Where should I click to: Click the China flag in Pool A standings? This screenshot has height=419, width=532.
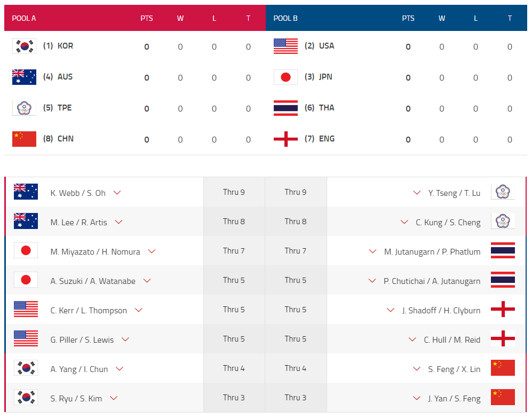tap(24, 139)
